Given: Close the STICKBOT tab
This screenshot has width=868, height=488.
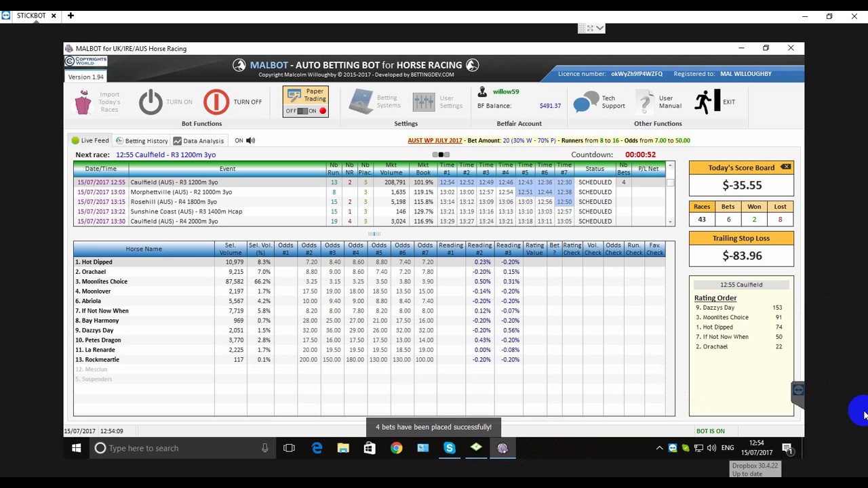Looking at the screenshot, I should [54, 15].
